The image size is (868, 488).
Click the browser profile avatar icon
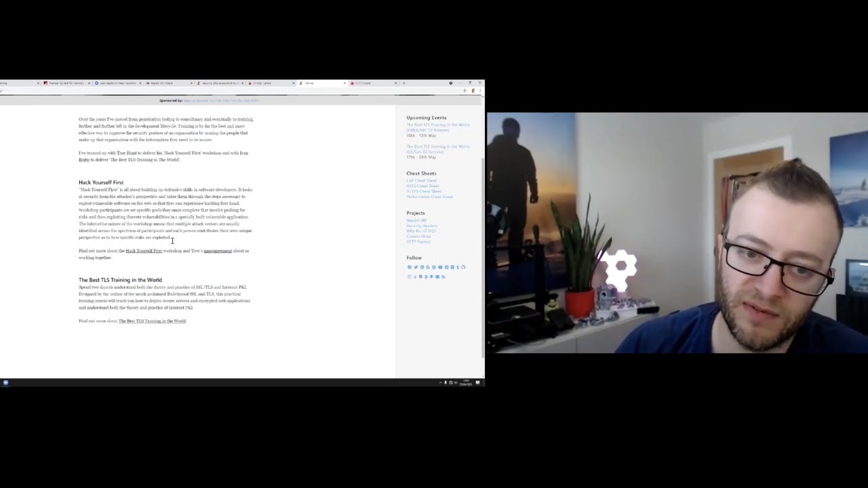pyautogui.click(x=473, y=90)
